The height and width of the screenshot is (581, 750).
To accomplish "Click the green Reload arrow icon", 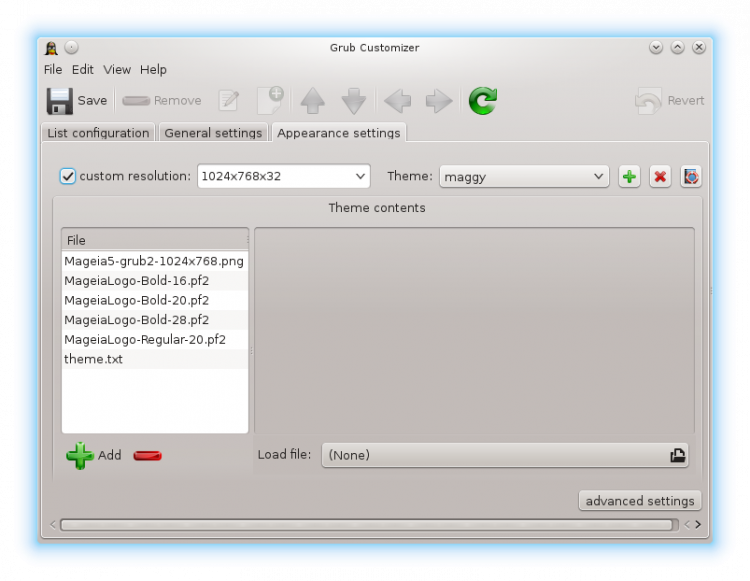I will (483, 101).
